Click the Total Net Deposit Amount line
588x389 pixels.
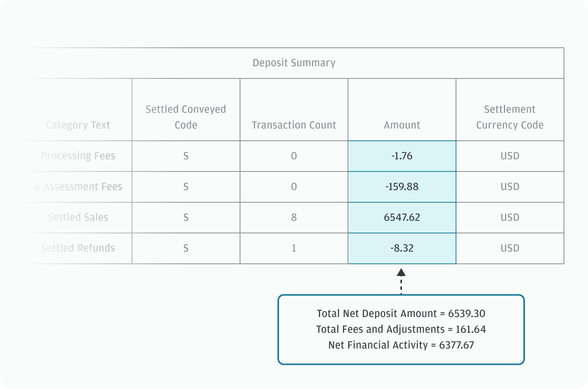click(x=401, y=314)
